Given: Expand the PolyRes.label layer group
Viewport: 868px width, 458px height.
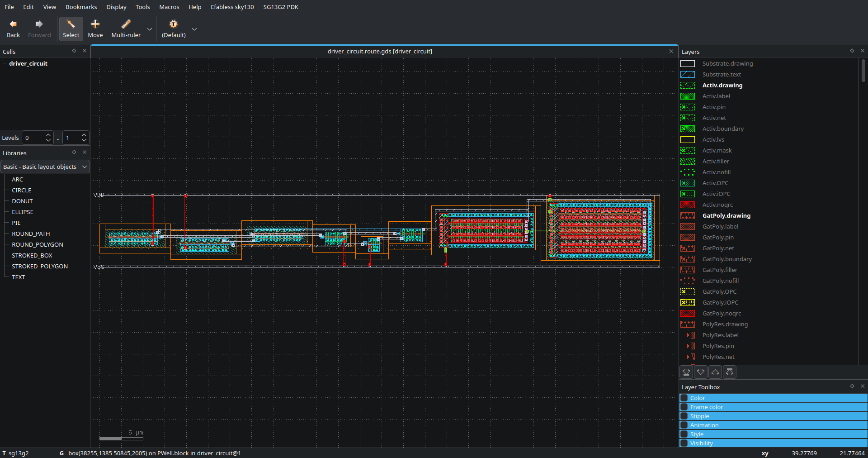Looking at the screenshot, I should point(688,335).
